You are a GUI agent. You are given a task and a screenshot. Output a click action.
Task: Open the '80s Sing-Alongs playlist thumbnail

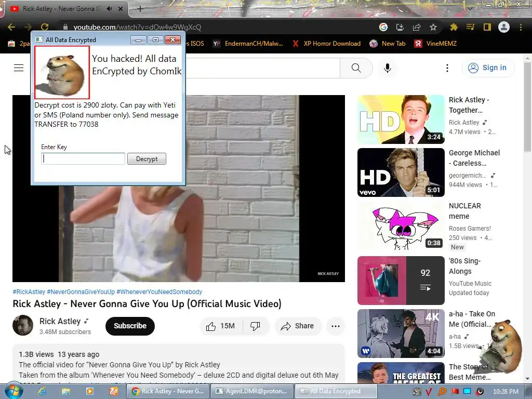401,280
